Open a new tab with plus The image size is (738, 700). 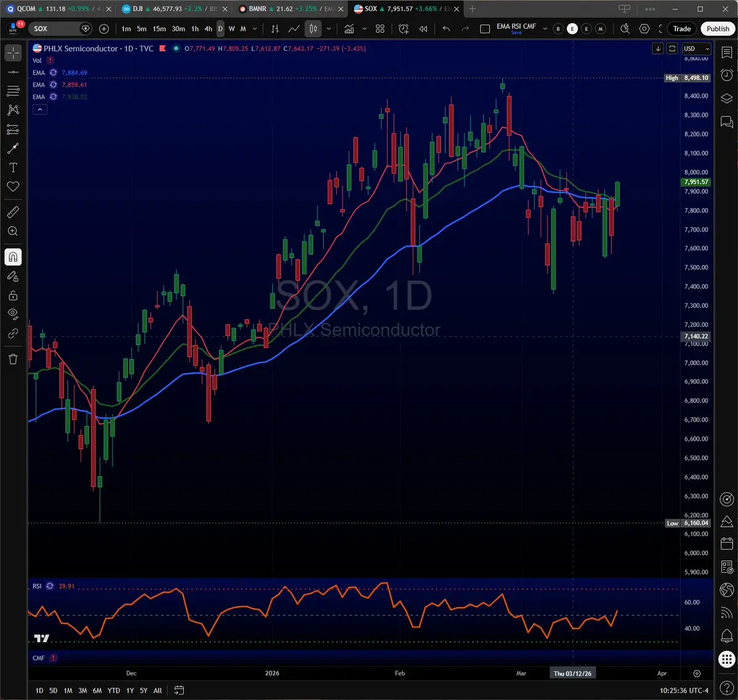(x=472, y=9)
